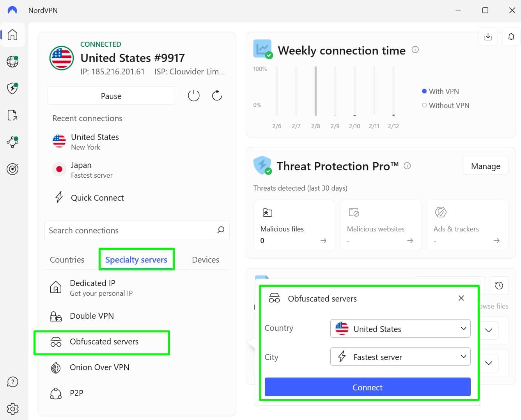Open the Ads & trackers card
This screenshot has height=420, width=521.
(468, 225)
